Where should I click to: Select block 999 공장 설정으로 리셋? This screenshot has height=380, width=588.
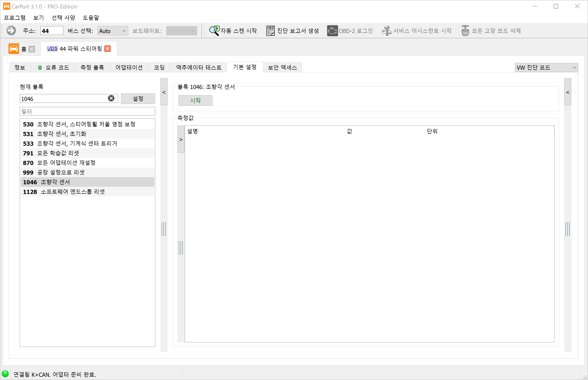click(88, 172)
